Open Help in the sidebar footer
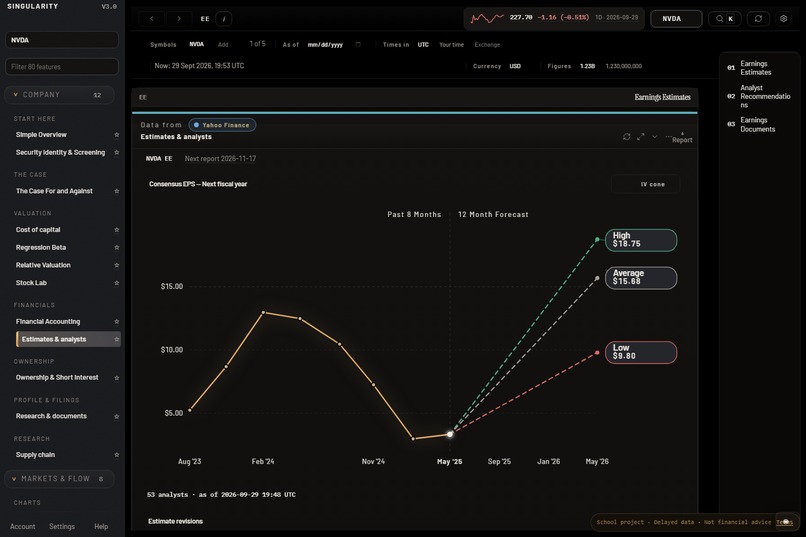Screen dimensions: 806x537 pyautogui.click(x=101, y=527)
